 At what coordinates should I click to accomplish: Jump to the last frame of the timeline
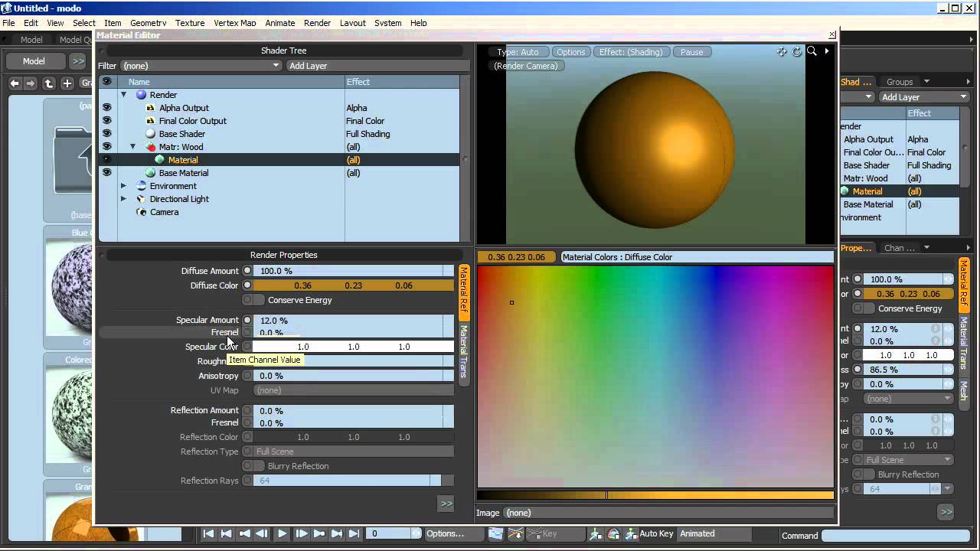click(354, 533)
